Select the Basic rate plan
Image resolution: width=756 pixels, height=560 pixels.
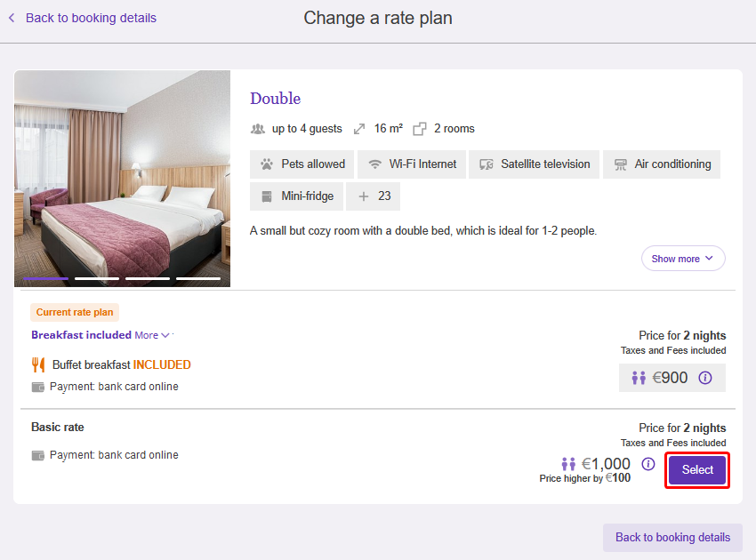tap(697, 470)
